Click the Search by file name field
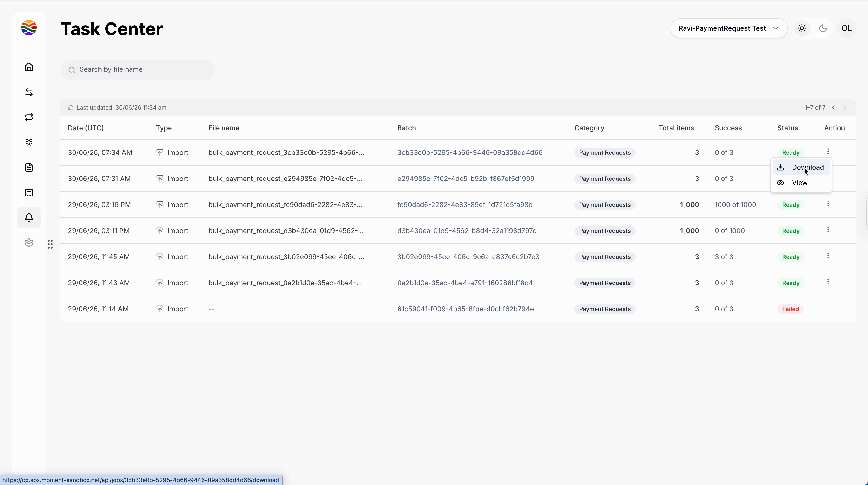 tap(137, 70)
